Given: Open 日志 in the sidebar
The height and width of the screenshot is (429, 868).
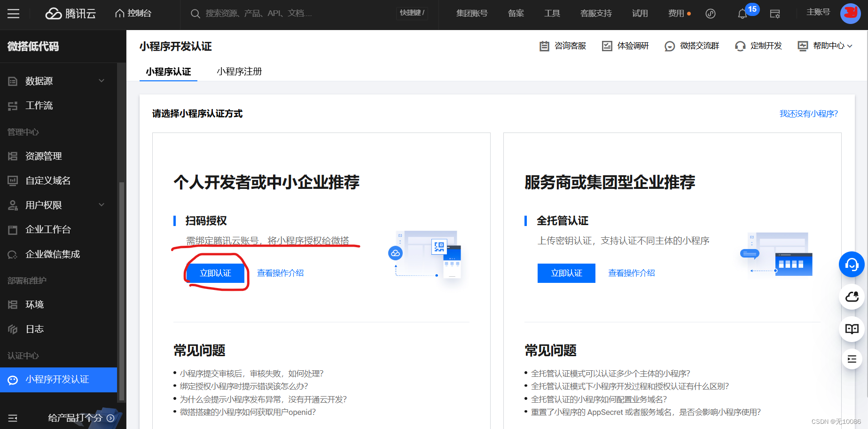Looking at the screenshot, I should coord(58,329).
